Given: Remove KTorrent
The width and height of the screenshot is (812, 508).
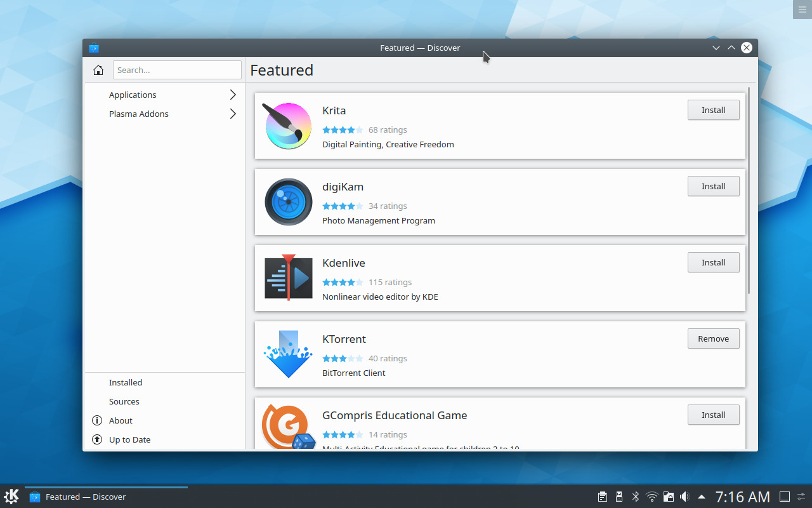Looking at the screenshot, I should [713, 338].
